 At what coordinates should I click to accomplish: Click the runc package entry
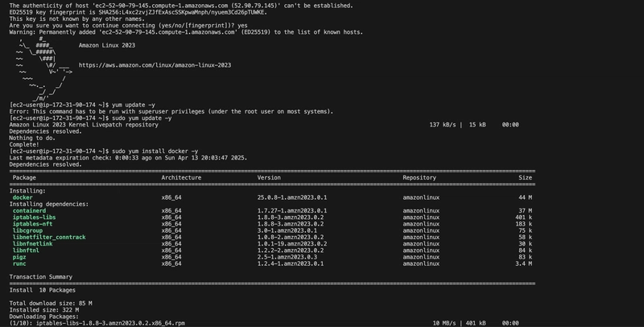click(x=19, y=263)
